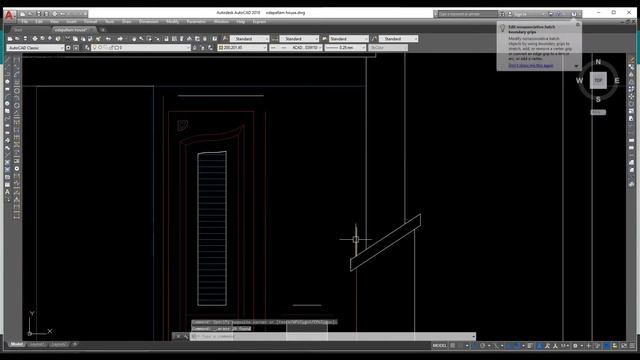Toggle Snap mode in status bar
This screenshot has width=640, height=360.
(460, 346)
